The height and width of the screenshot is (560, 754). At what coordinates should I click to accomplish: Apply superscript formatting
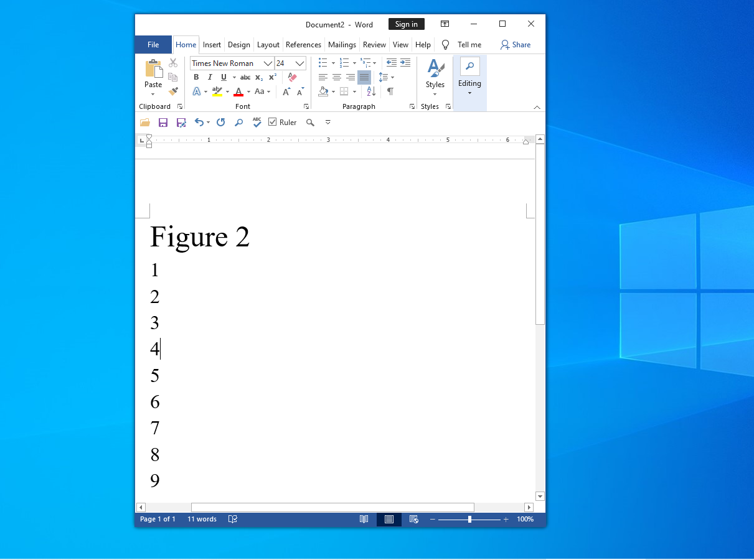273,77
